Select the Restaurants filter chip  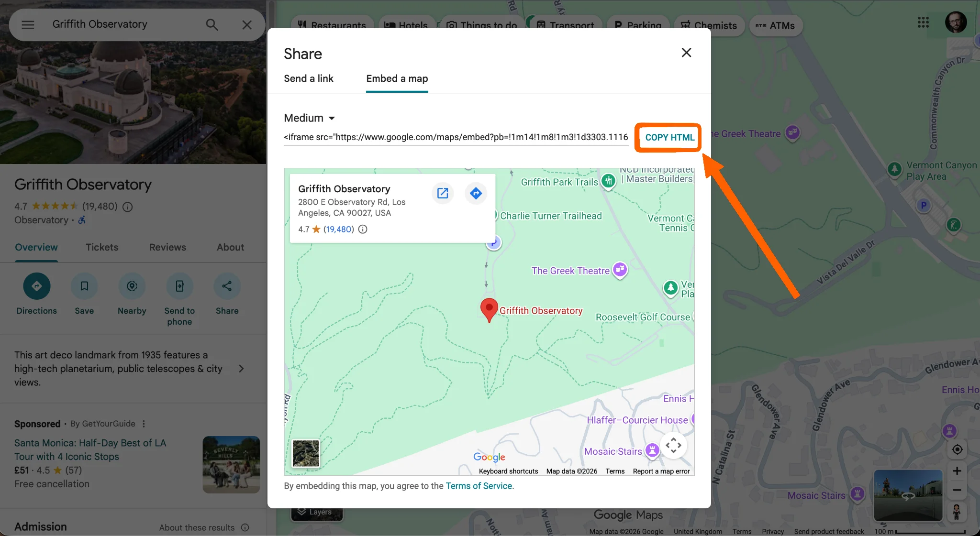click(x=332, y=25)
